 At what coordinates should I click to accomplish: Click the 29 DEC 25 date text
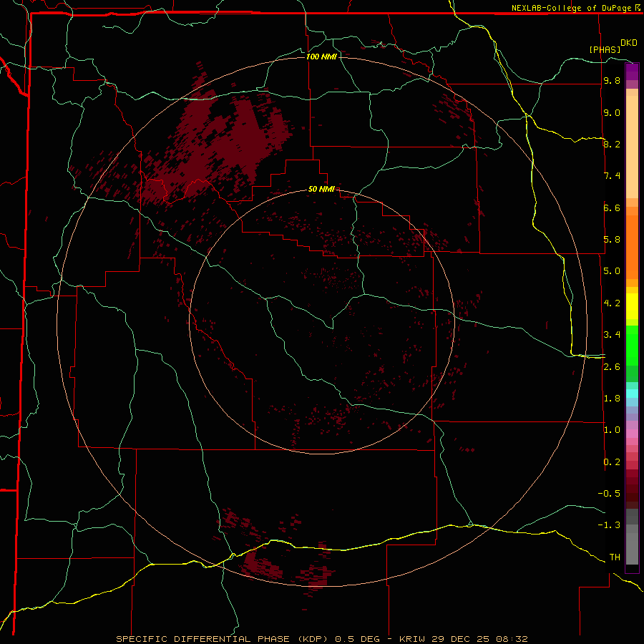[x=463, y=639]
